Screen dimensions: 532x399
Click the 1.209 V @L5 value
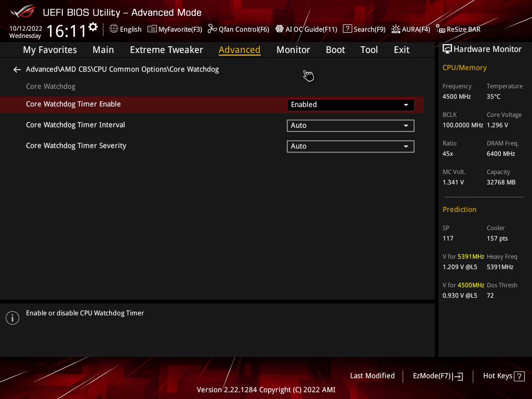tap(460, 267)
